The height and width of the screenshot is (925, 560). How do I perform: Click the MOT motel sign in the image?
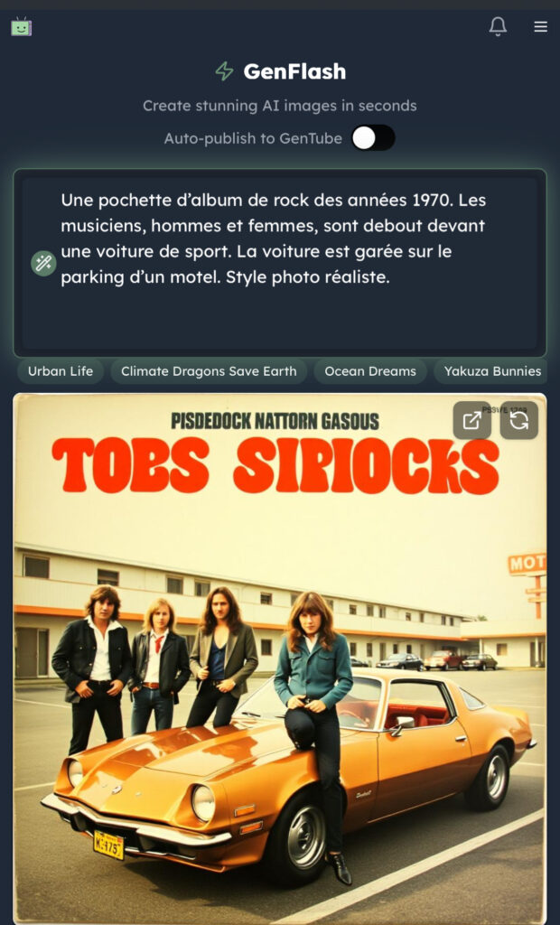[527, 564]
